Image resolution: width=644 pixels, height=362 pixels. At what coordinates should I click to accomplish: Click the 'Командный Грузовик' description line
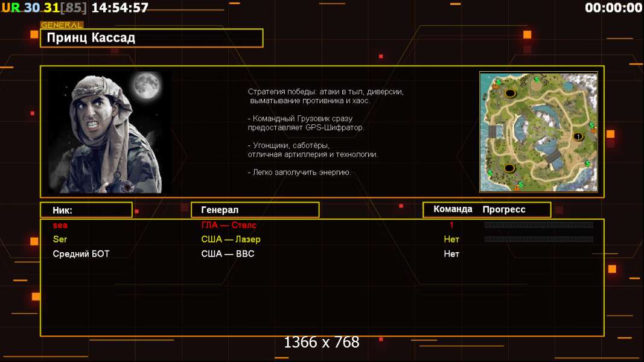click(306, 122)
